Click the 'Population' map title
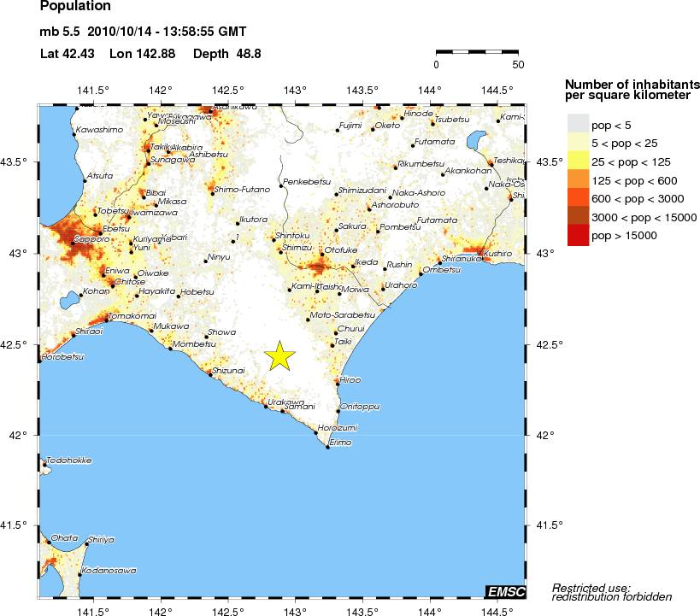 75,7
